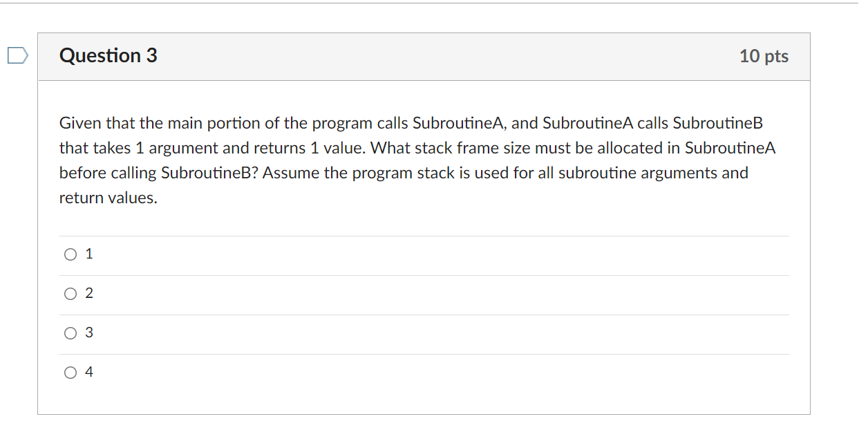Click the row containing answer 3
Screen dimensions: 868x439
click(415, 333)
